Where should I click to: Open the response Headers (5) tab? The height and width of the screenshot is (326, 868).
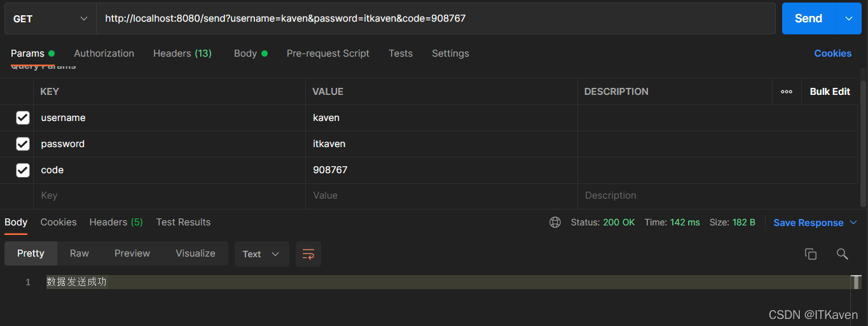coord(116,222)
